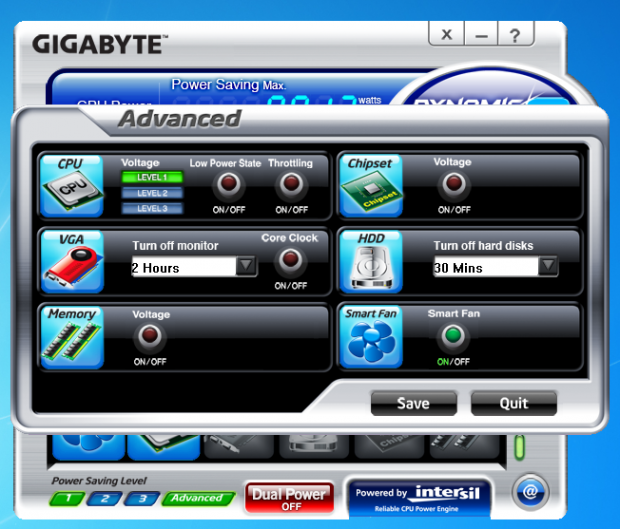Open the Turn off monitor dropdown arrow
The width and height of the screenshot is (620, 529).
(246, 266)
